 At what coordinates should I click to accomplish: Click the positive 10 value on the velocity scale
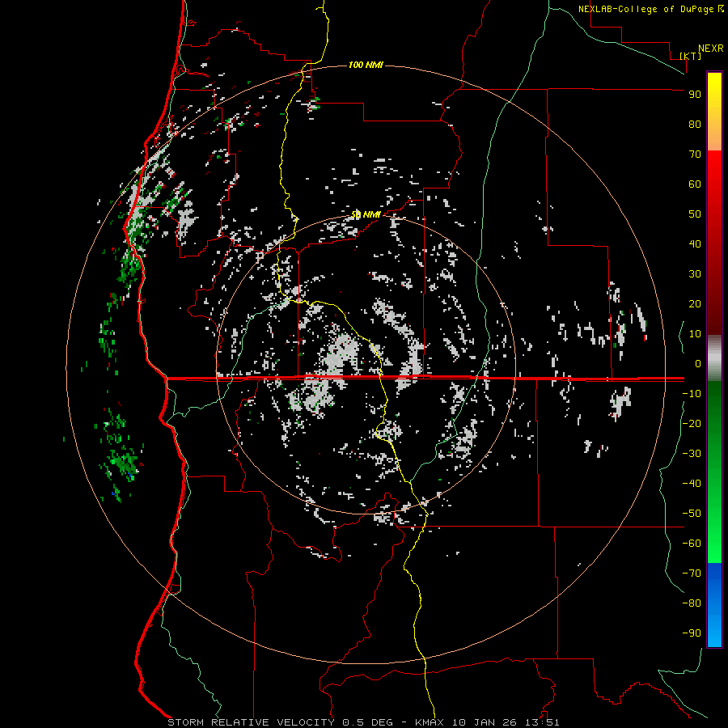pos(695,334)
